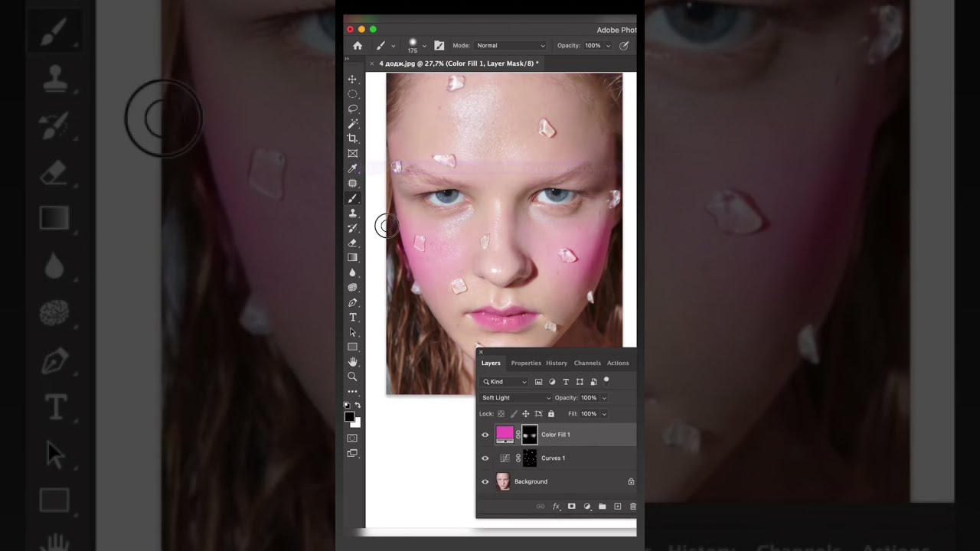Open the Edit Toolbar three-dots menu
Screen dimensions: 980x551
click(x=353, y=392)
